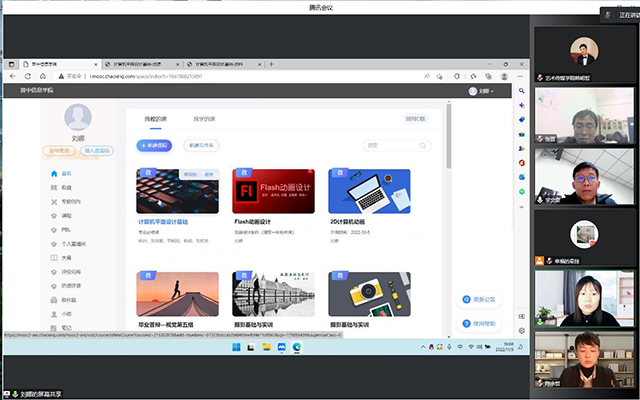Click the browser address bar URL

pyautogui.click(x=146, y=76)
